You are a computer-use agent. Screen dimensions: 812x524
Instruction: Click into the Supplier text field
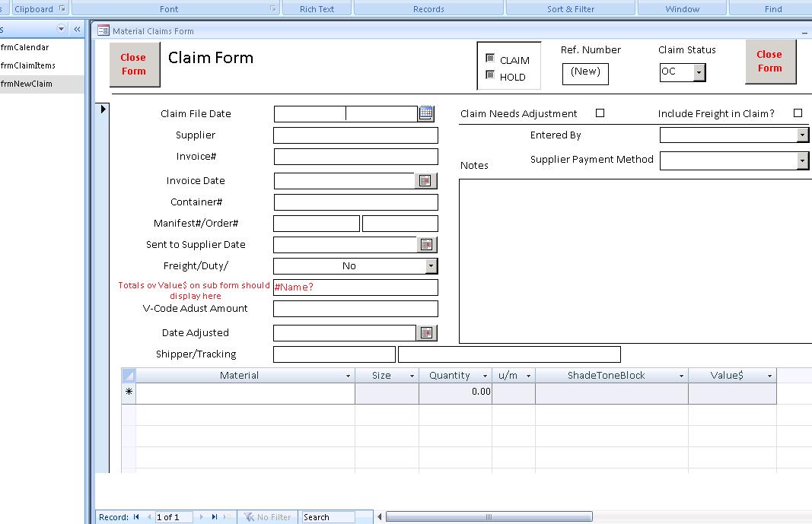pos(355,135)
